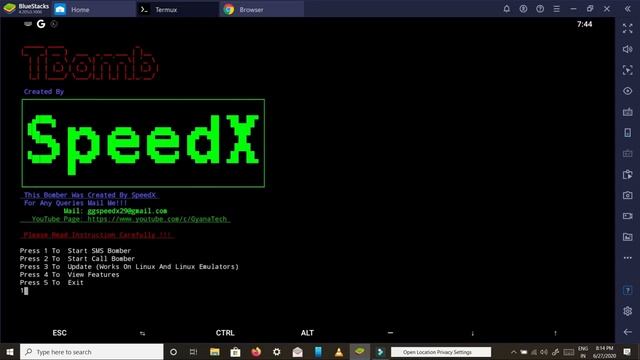Tap the ESC key in Termux

60,333
